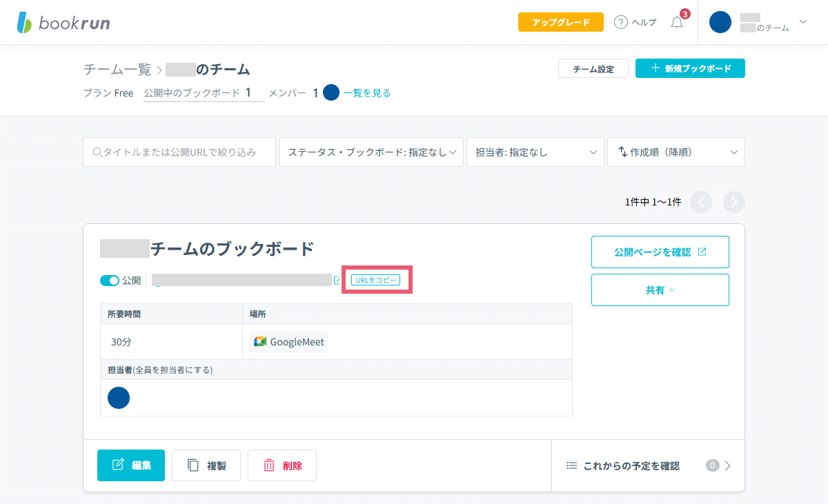The height and width of the screenshot is (504, 828).
Task: Click the アップグレード button
Action: click(x=560, y=21)
